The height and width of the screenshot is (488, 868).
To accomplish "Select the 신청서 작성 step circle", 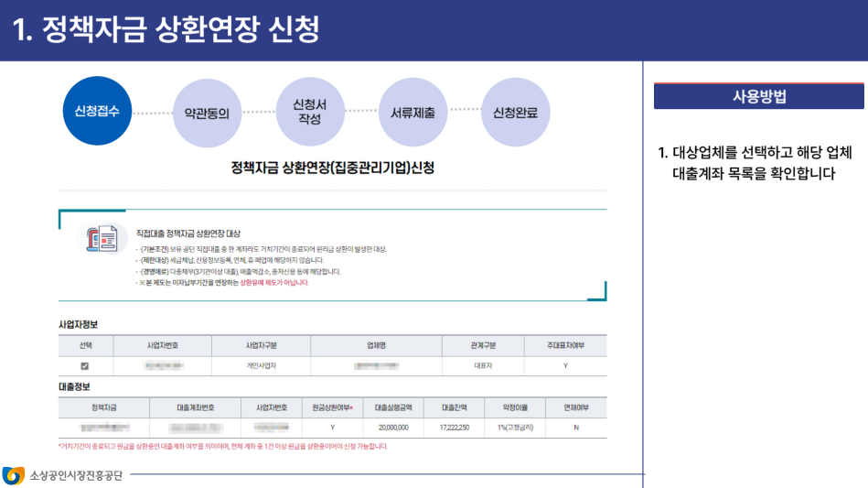I will pyautogui.click(x=310, y=112).
